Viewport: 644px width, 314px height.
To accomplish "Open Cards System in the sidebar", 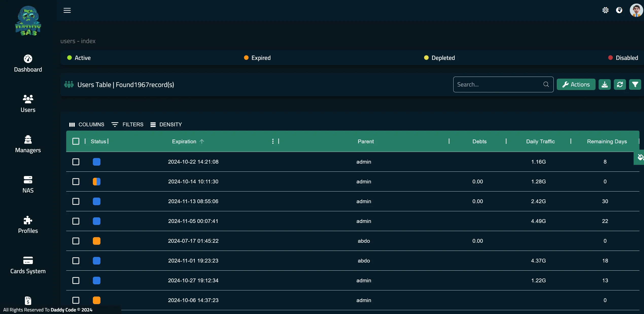I will click(28, 265).
